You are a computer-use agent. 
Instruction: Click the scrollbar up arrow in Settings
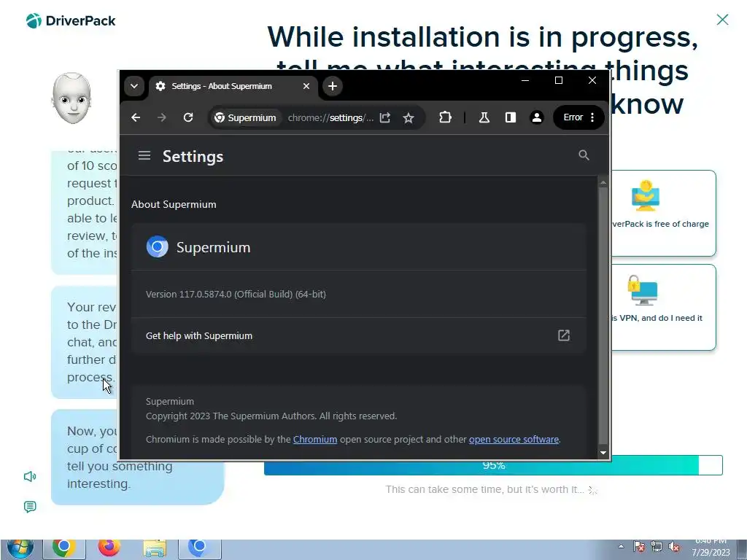pyautogui.click(x=603, y=182)
